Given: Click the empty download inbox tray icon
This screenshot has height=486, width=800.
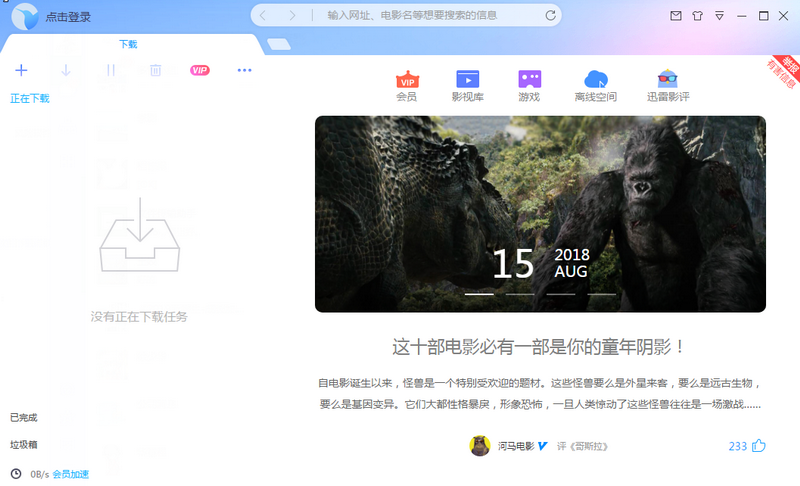Looking at the screenshot, I should coord(139,235).
